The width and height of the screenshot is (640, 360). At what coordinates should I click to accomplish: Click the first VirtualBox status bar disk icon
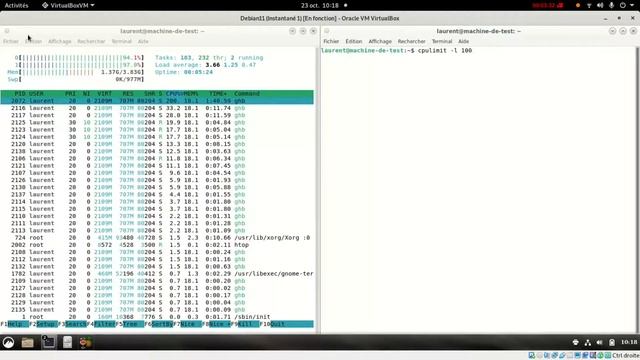coord(531,356)
